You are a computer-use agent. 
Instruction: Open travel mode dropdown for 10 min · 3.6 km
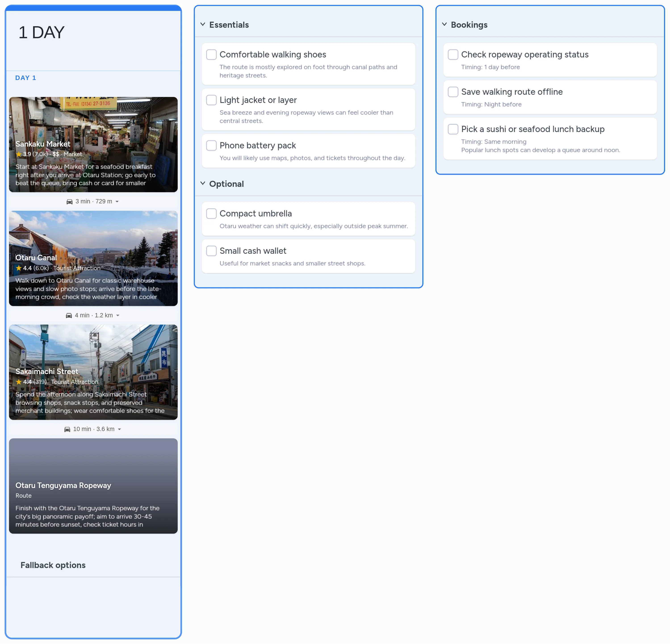point(119,429)
